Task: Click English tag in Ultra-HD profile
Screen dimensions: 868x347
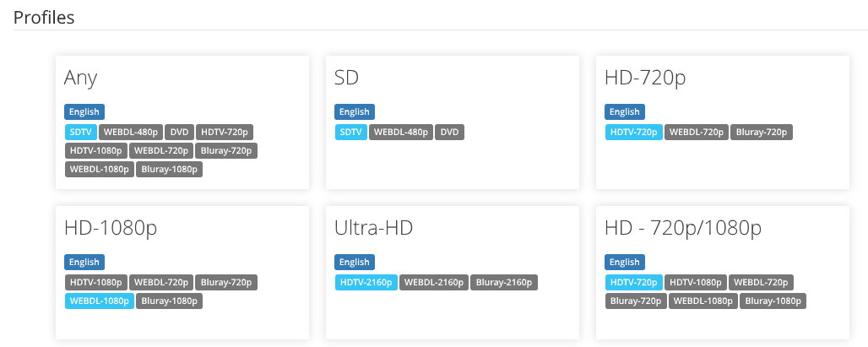Action: [x=355, y=263]
